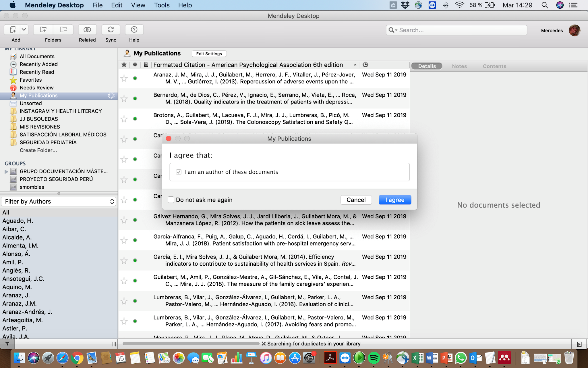Click the Search input field
The height and width of the screenshot is (368, 588).
(x=459, y=30)
